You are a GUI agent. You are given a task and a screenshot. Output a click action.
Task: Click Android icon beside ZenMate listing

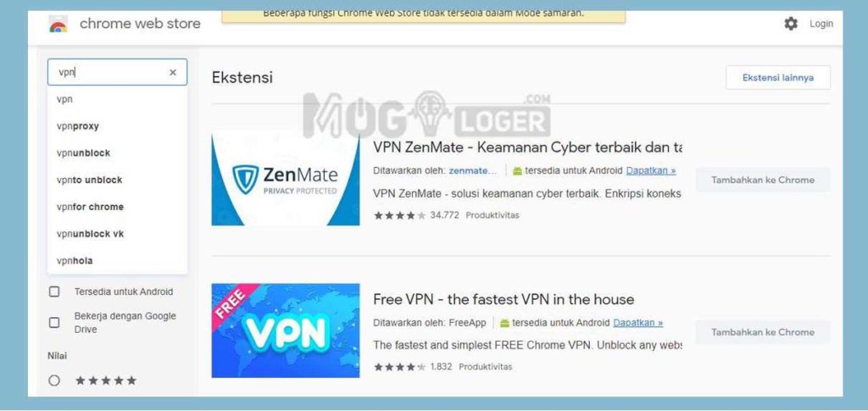(518, 171)
